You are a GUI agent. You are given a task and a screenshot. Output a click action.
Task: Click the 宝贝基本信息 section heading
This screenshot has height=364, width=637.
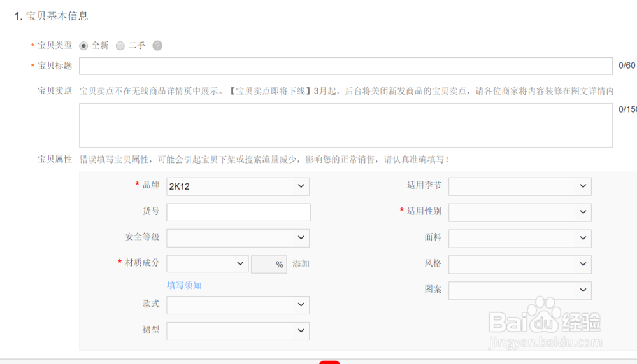tap(51, 17)
